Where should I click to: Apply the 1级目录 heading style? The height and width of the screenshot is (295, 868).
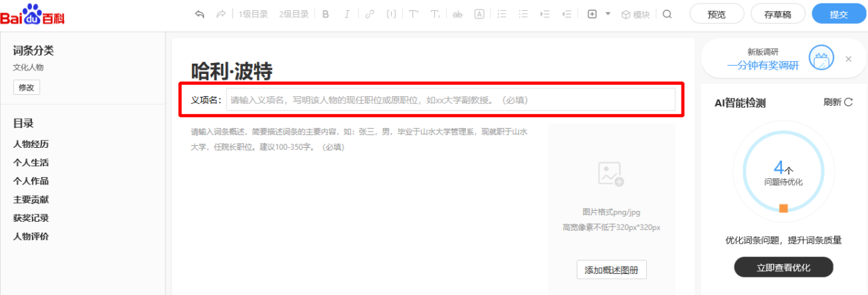click(254, 14)
